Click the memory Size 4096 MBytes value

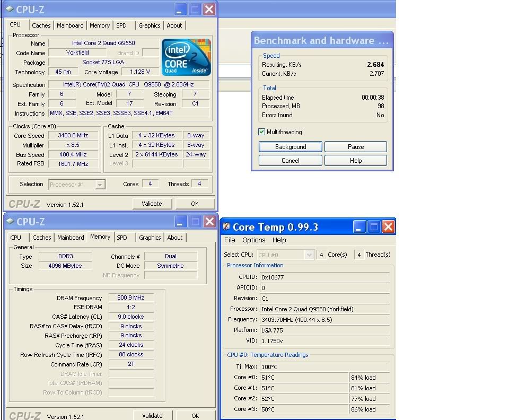coord(66,266)
